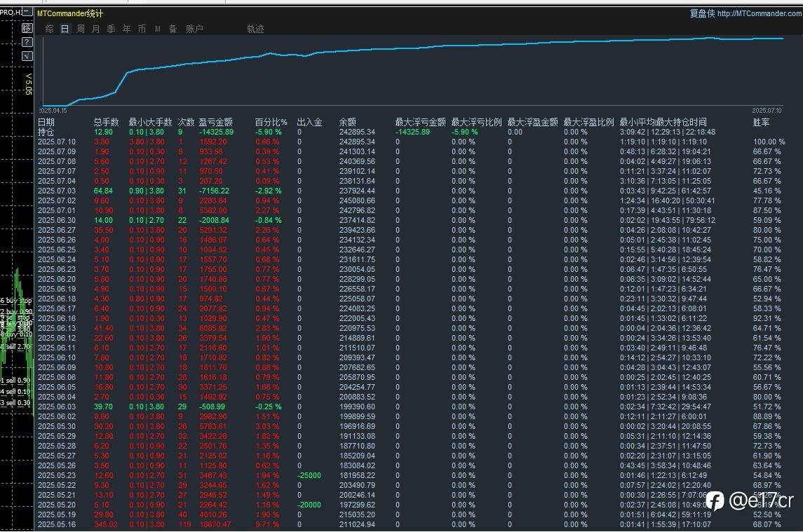803x532 pixels.
Task: Click the 245080.66 balance cell
Action: click(357, 200)
